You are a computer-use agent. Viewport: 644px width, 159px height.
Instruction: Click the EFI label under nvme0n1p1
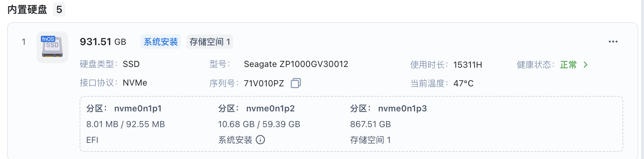click(x=92, y=140)
